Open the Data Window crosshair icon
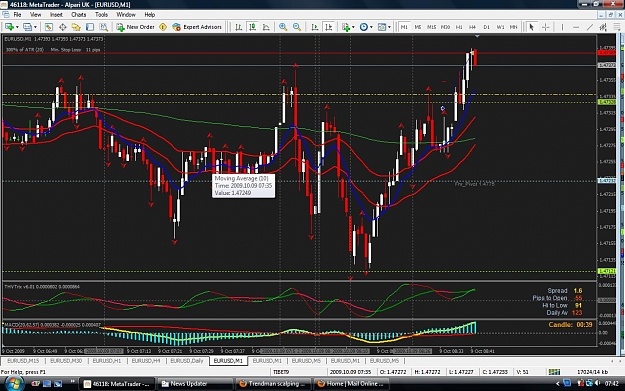Screen dimensions: 625x391 pyautogui.click(x=63, y=27)
